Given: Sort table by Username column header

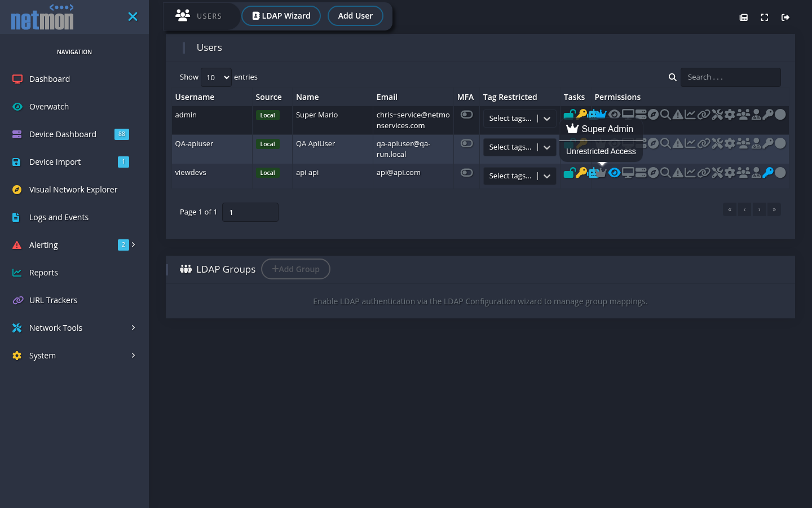Looking at the screenshot, I should point(195,97).
